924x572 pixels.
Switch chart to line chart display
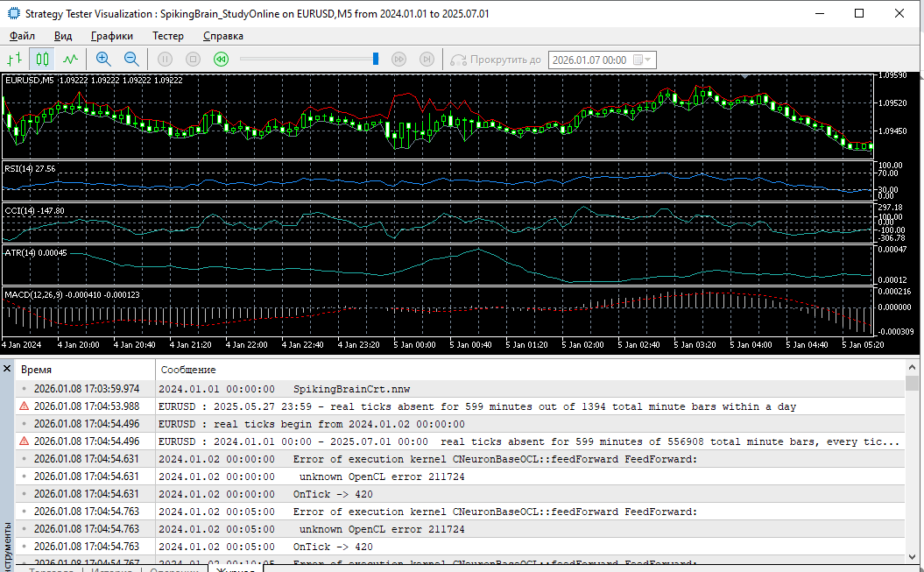(70, 59)
